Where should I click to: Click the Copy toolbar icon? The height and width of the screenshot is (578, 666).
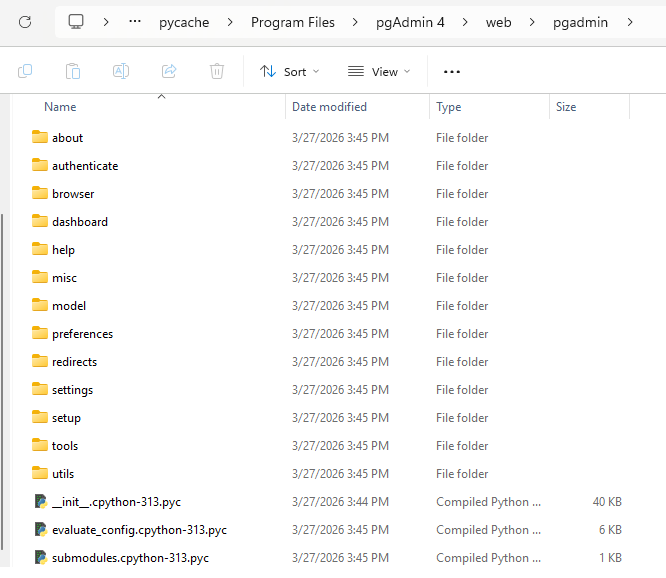click(x=25, y=71)
